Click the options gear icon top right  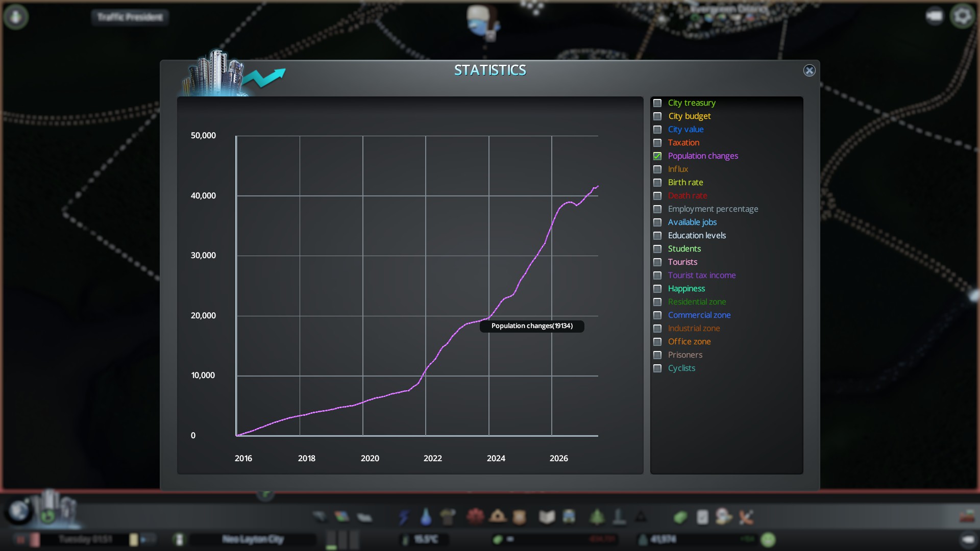tap(962, 16)
